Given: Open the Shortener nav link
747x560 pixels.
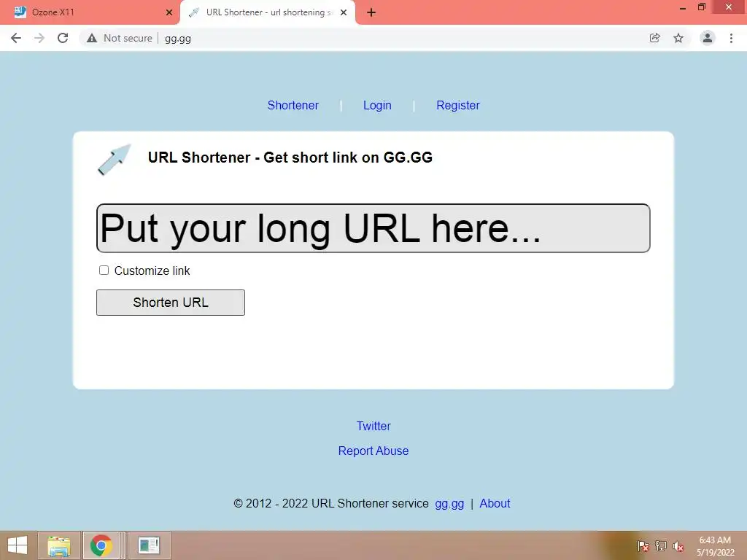Looking at the screenshot, I should tap(293, 105).
